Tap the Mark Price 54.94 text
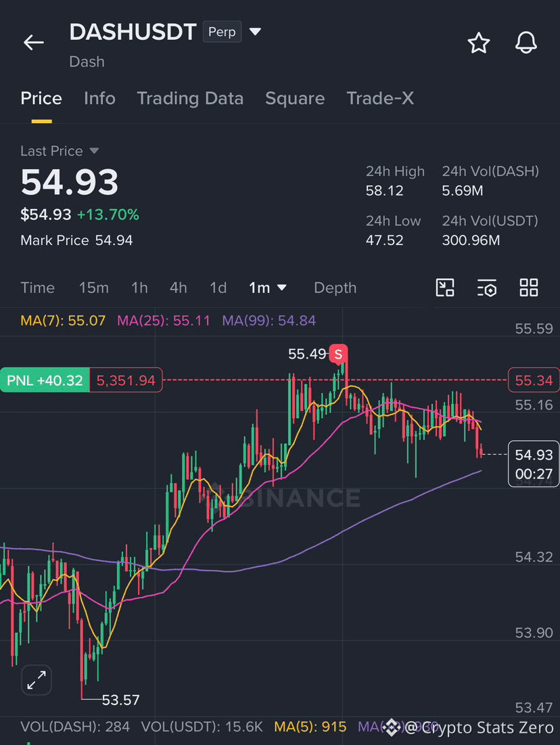This screenshot has height=745, width=560. pyautogui.click(x=76, y=240)
